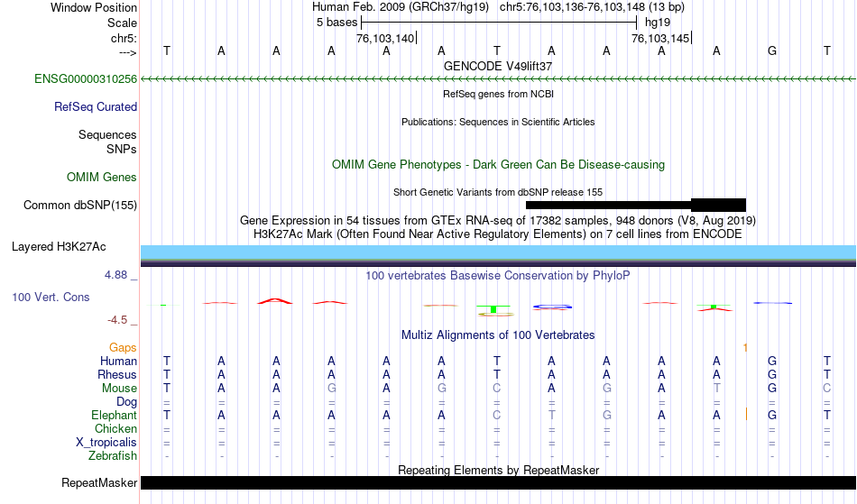857x504 pixels.
Task: Open the RefSeq Curated track label
Action: tap(95, 107)
